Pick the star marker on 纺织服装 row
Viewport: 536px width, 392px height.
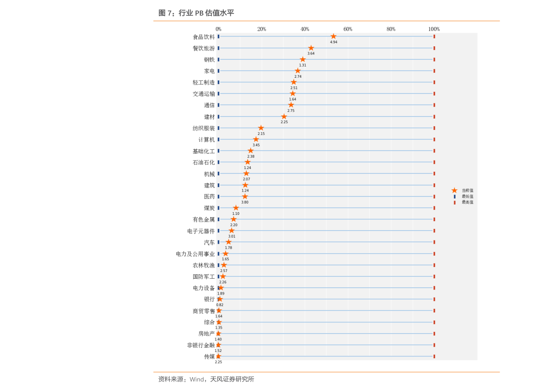click(261, 128)
